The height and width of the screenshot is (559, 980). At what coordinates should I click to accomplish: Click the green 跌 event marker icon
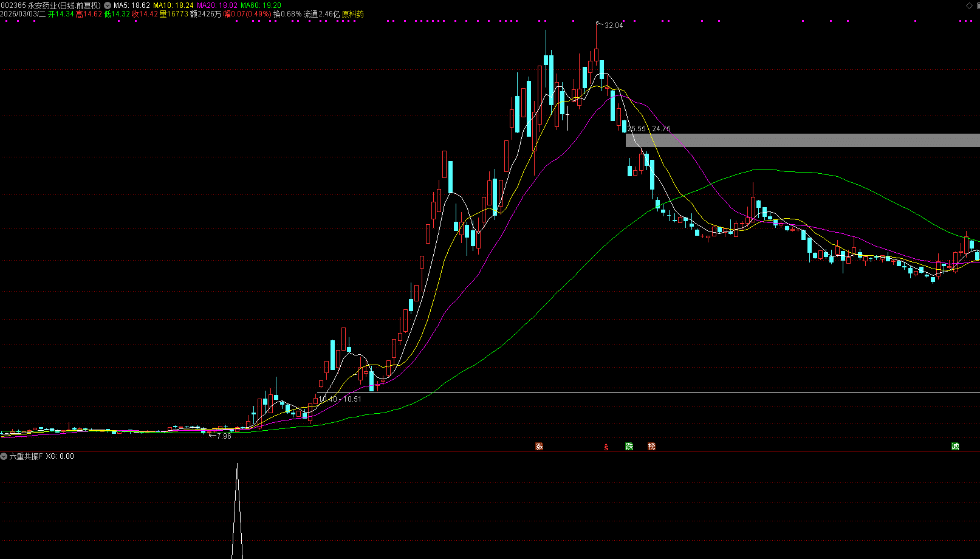[x=629, y=447]
